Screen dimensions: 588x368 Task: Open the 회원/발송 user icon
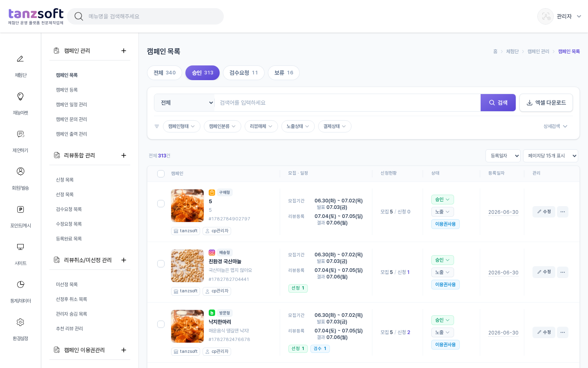click(x=20, y=171)
